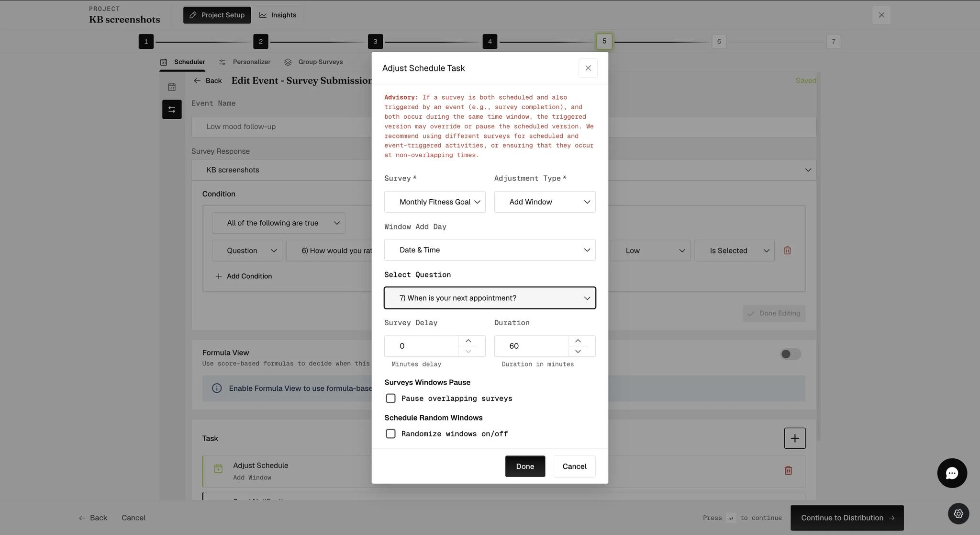Select the events swap icon in sidebar
Viewport: 980px width, 535px height.
[172, 110]
